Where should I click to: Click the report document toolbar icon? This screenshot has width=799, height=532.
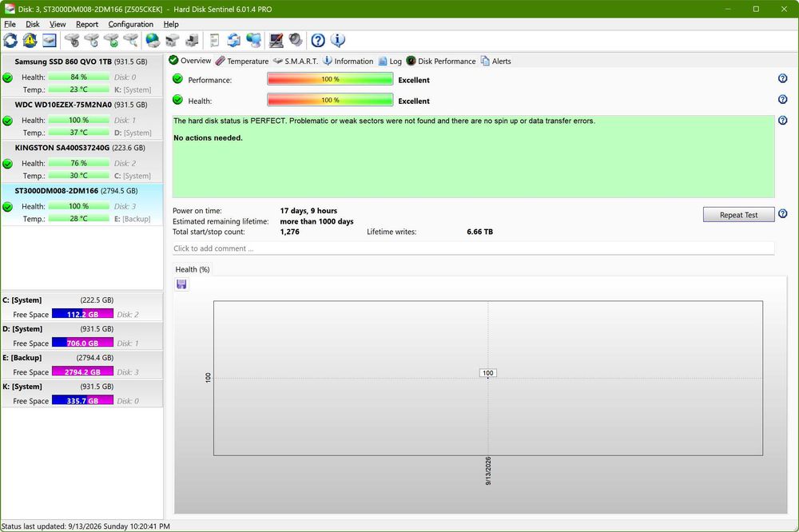[x=214, y=40]
